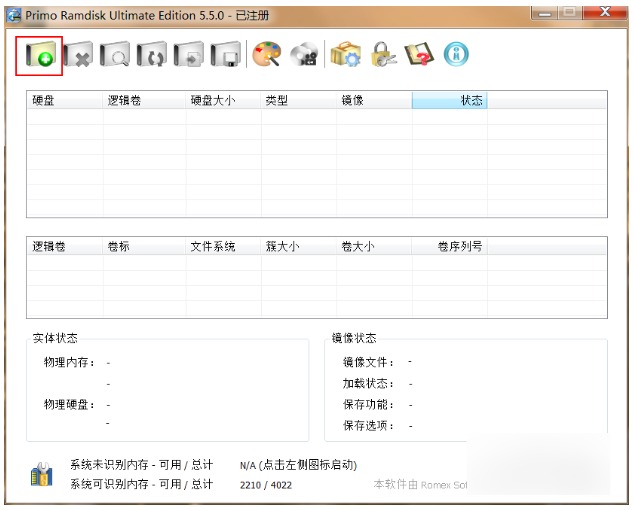Sort by 状态 column header
This screenshot has width=634, height=510.
coord(450,100)
